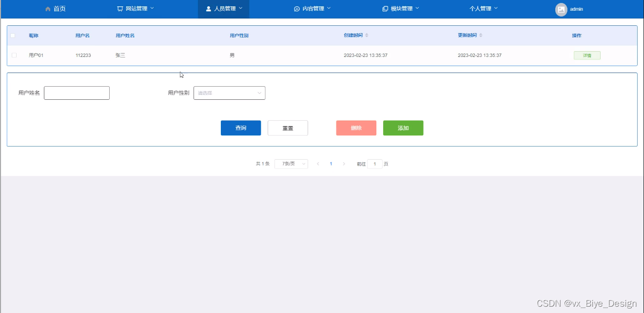This screenshot has height=313, width=644.
Task: Click the 用户名 column header
Action: pyautogui.click(x=82, y=36)
